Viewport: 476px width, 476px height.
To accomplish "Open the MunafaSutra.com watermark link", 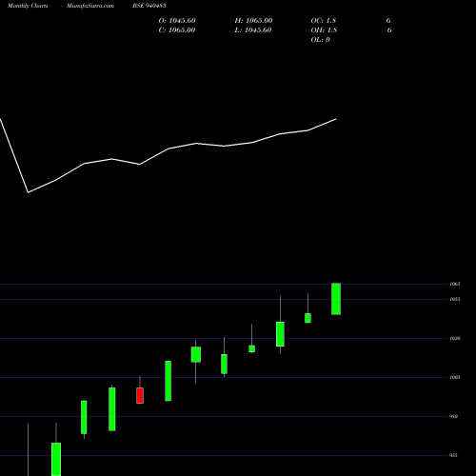I will pyautogui.click(x=90, y=6).
